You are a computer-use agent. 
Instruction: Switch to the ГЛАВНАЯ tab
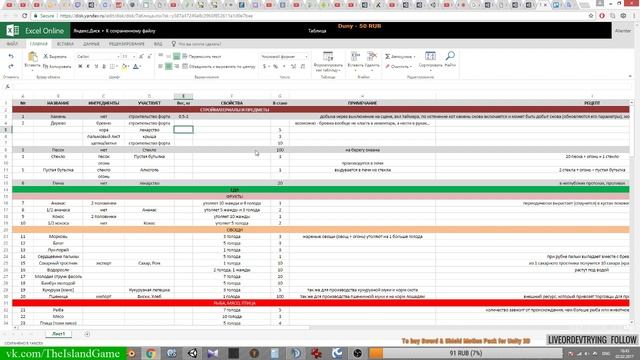tap(38, 44)
